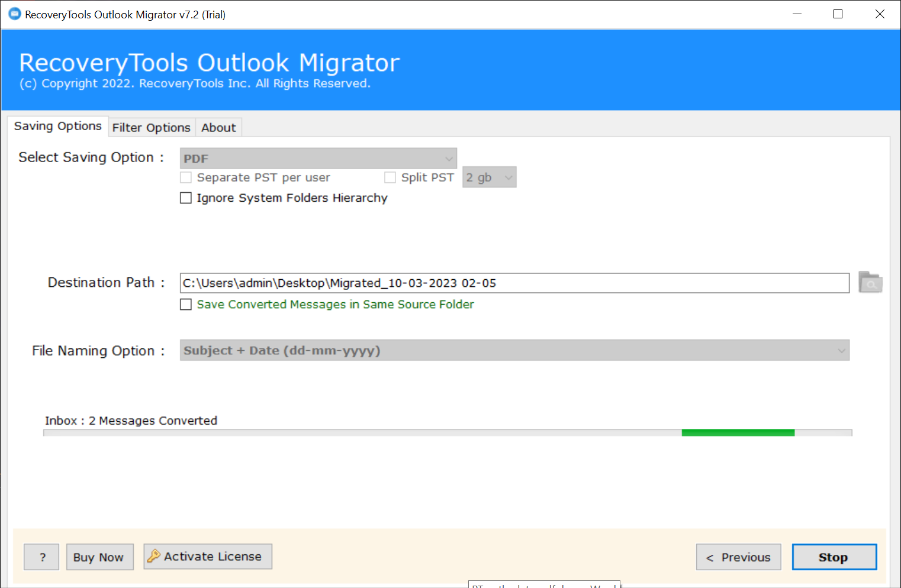
Task: Click the 'File Naming Option :' label
Action: point(98,351)
